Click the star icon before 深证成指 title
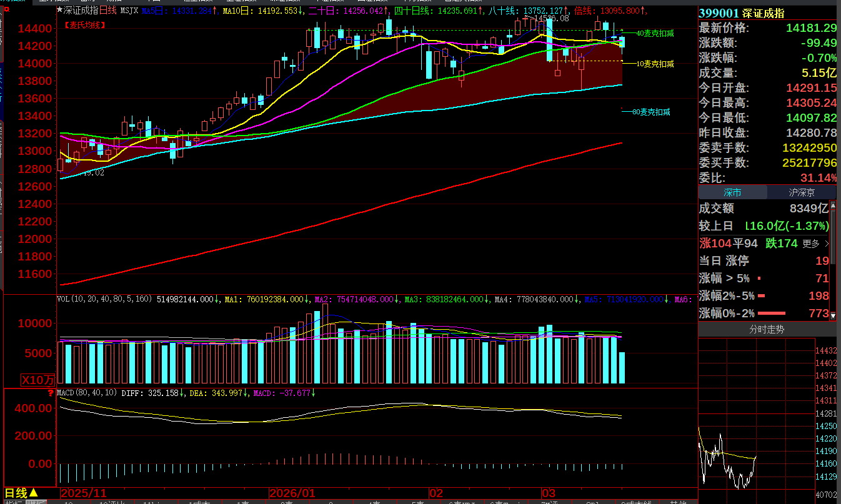This screenshot has width=841, height=504. pyautogui.click(x=59, y=11)
